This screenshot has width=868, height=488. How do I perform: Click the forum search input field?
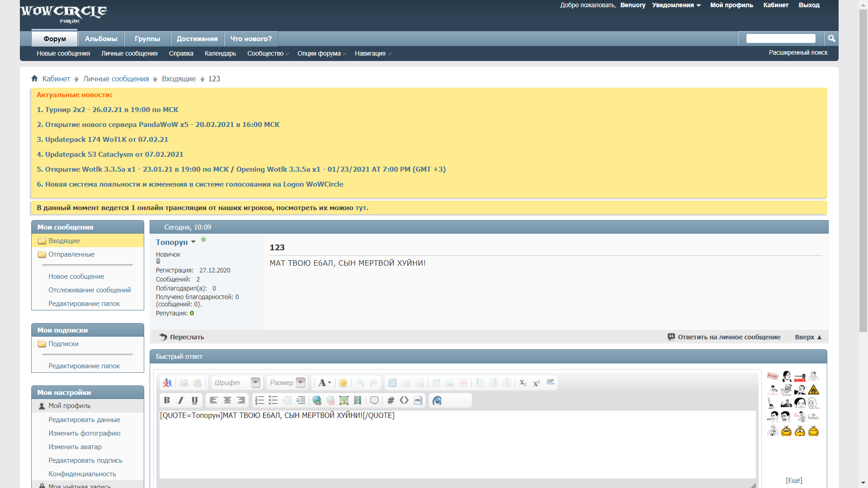781,38
